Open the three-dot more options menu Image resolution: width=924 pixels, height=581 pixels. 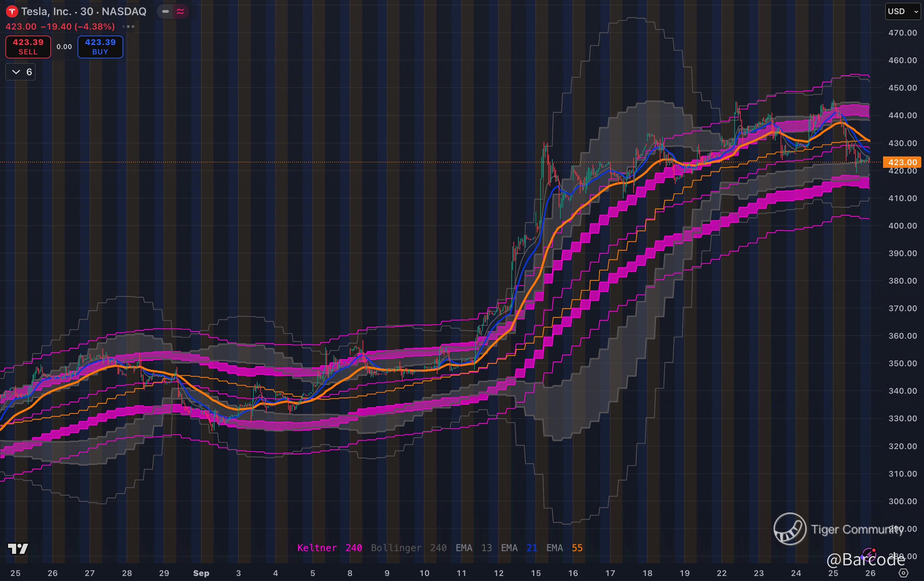coord(128,27)
